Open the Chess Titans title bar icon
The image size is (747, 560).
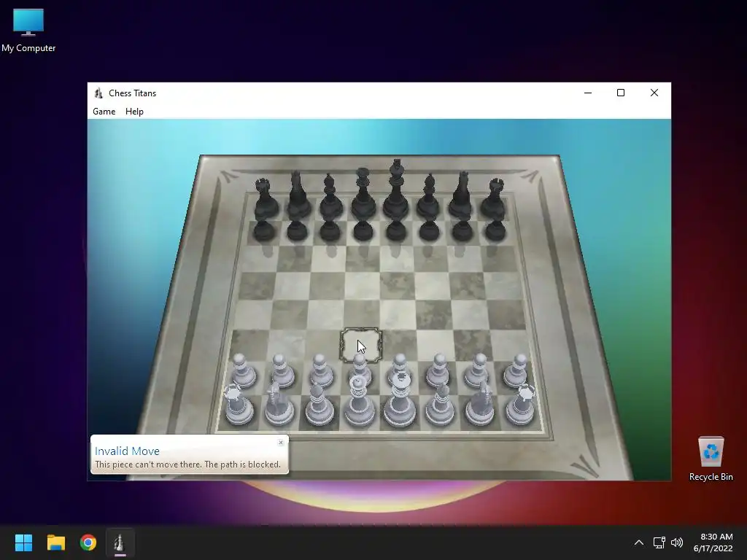pos(98,93)
